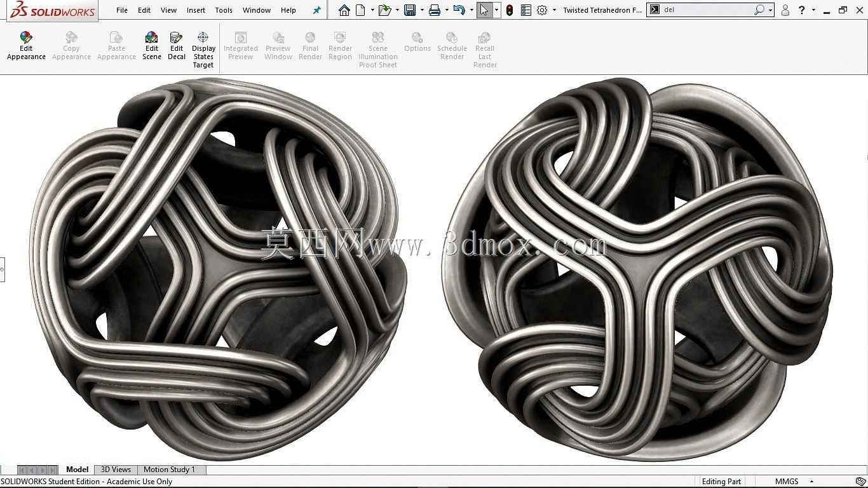Click the Home icon in the title toolbar
The image size is (868, 488).
(344, 10)
